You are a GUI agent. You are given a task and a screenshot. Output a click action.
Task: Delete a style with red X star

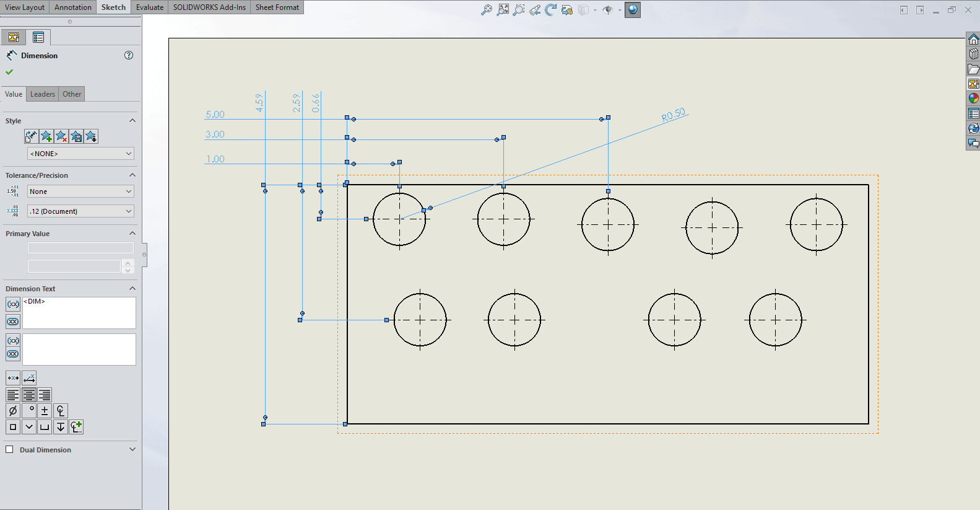click(x=61, y=136)
